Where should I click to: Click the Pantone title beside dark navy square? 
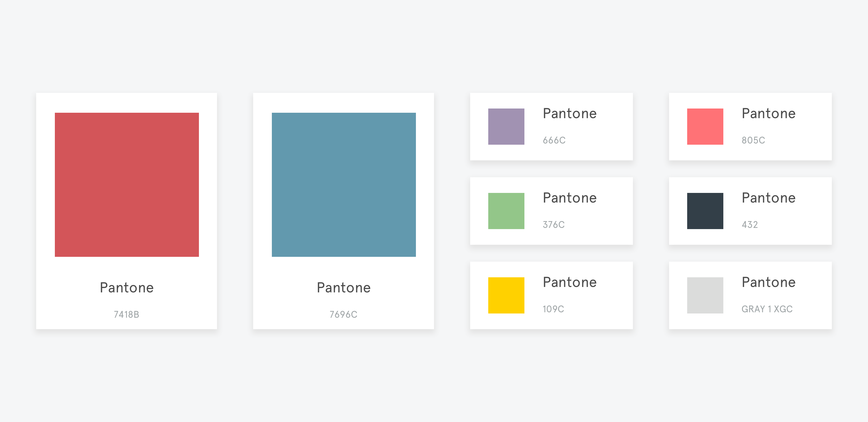(768, 198)
